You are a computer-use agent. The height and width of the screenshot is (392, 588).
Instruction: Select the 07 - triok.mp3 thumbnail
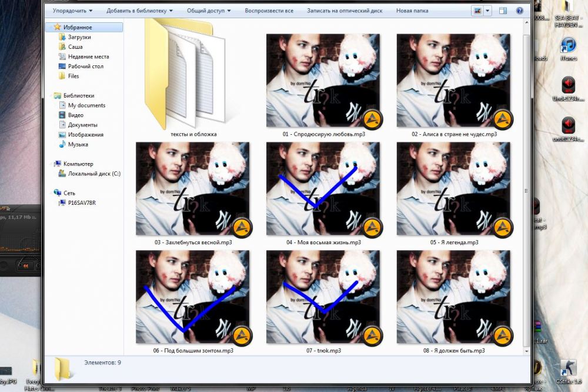(x=323, y=297)
